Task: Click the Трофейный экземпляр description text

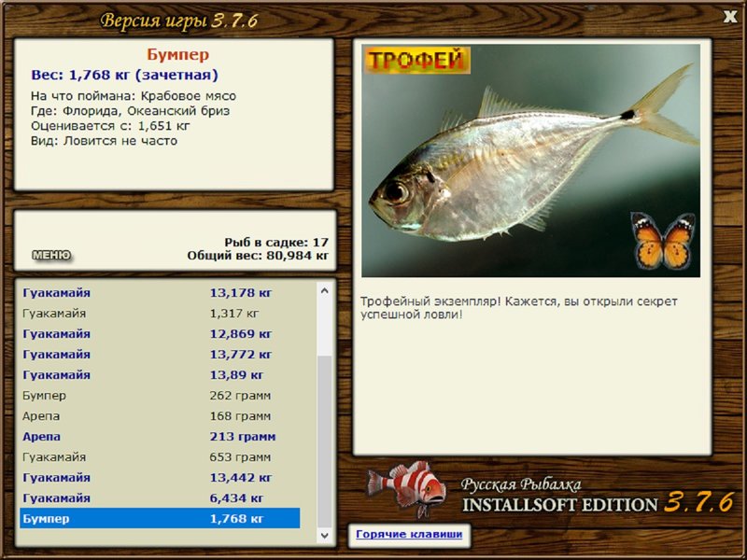Action: [519, 308]
